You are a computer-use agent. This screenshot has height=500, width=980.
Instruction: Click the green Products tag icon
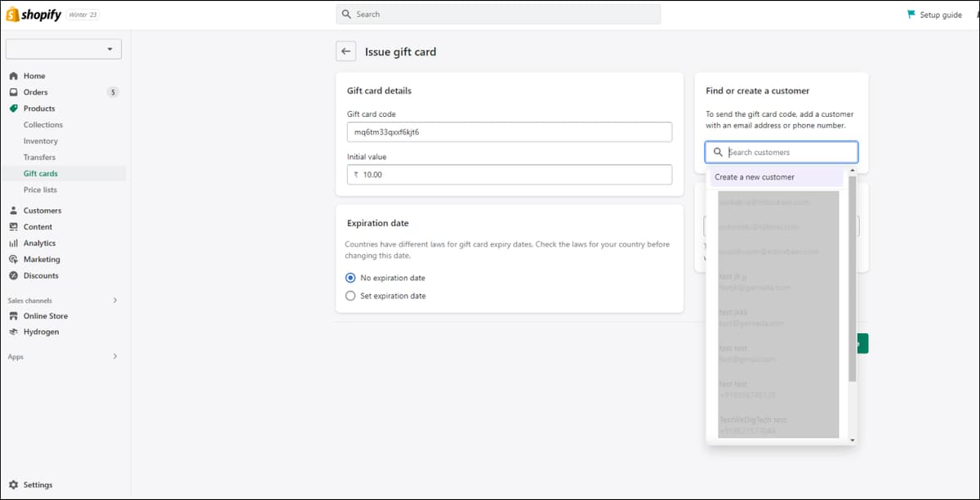point(13,109)
